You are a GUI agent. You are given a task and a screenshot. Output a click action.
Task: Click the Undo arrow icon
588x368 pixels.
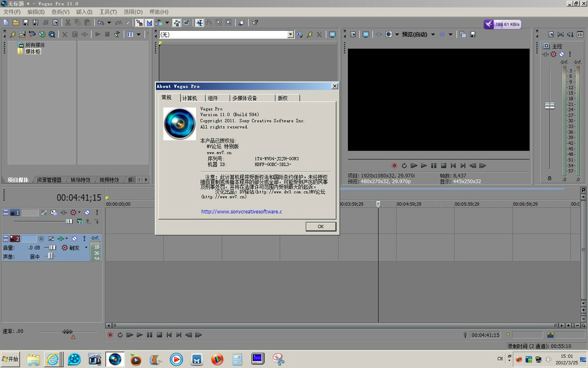point(100,23)
